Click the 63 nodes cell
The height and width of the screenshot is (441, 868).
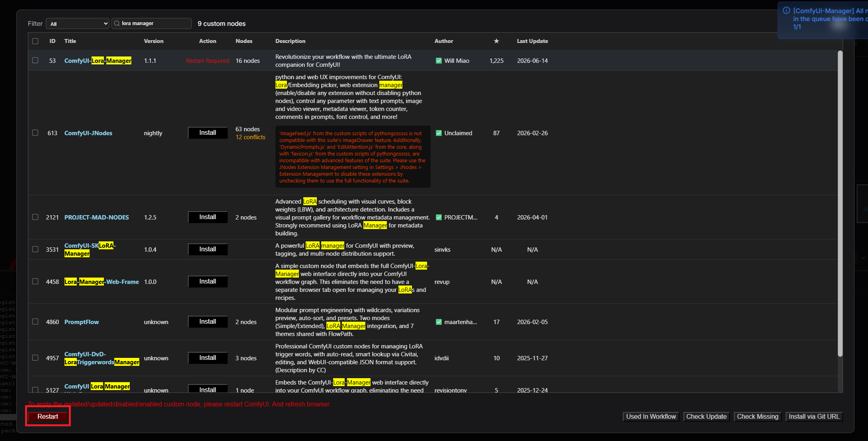pyautogui.click(x=248, y=129)
